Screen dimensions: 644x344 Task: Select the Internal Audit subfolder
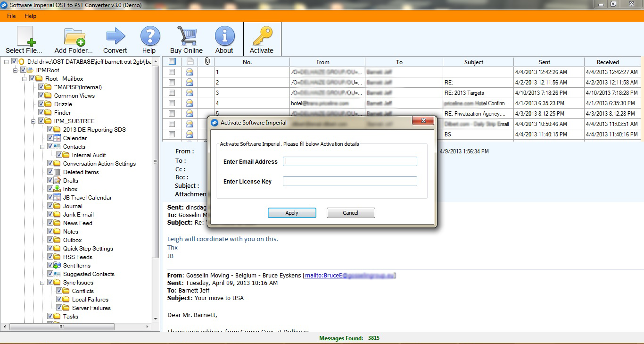[89, 155]
